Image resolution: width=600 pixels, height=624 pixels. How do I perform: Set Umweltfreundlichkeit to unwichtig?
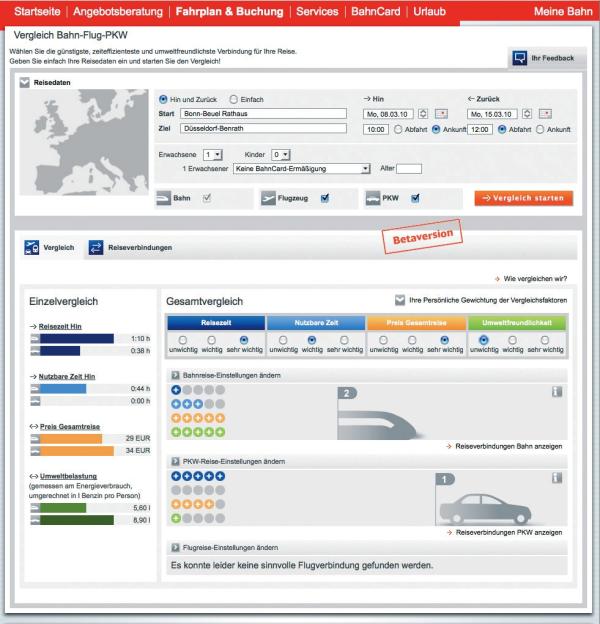point(483,340)
